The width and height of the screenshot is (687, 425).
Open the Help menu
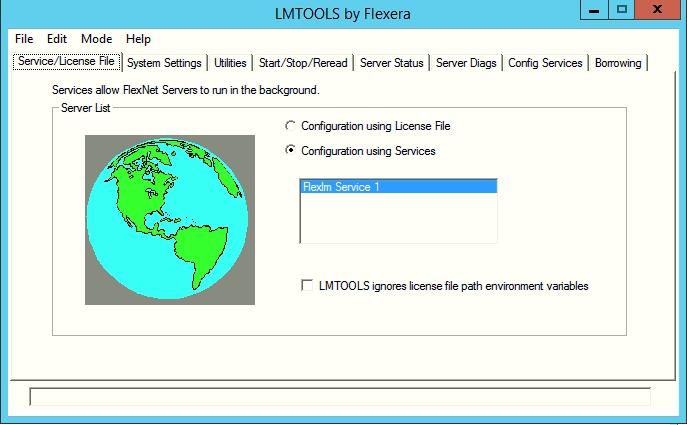click(139, 39)
